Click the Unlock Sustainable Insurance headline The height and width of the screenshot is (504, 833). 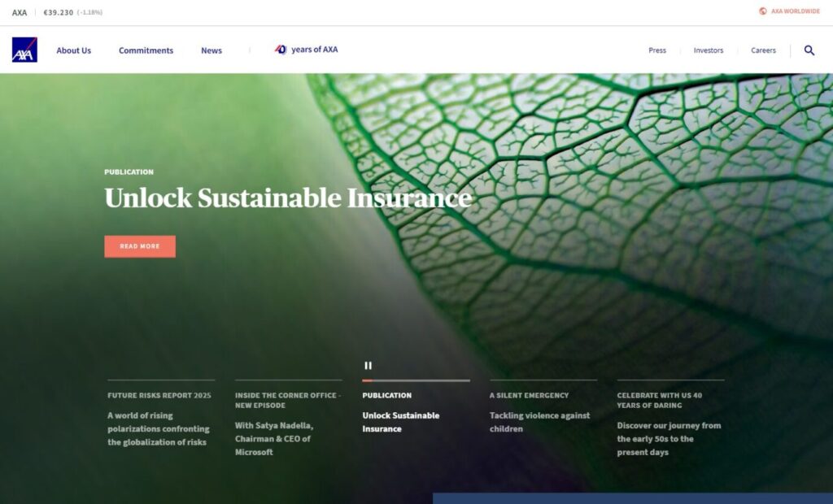click(x=288, y=198)
